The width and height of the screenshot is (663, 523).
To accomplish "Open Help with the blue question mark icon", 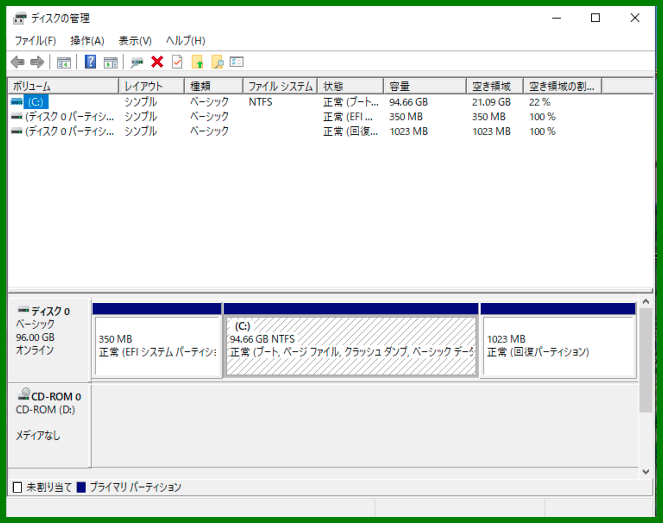I will pyautogui.click(x=90, y=62).
